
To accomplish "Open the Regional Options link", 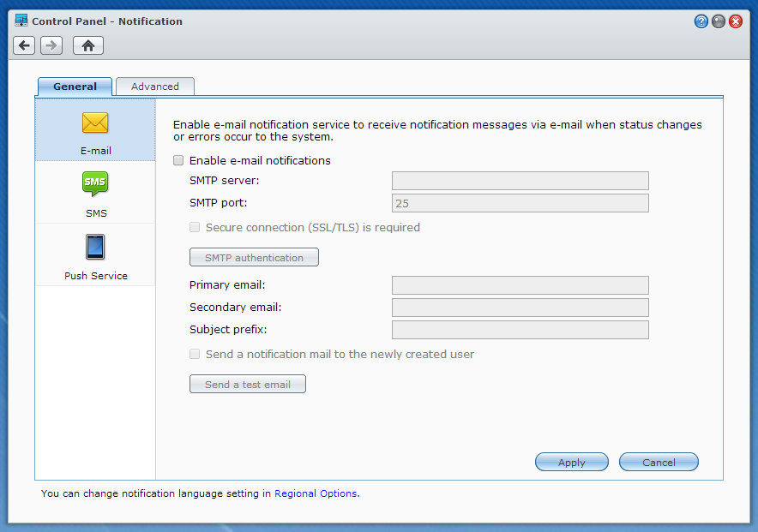I will tap(315, 493).
